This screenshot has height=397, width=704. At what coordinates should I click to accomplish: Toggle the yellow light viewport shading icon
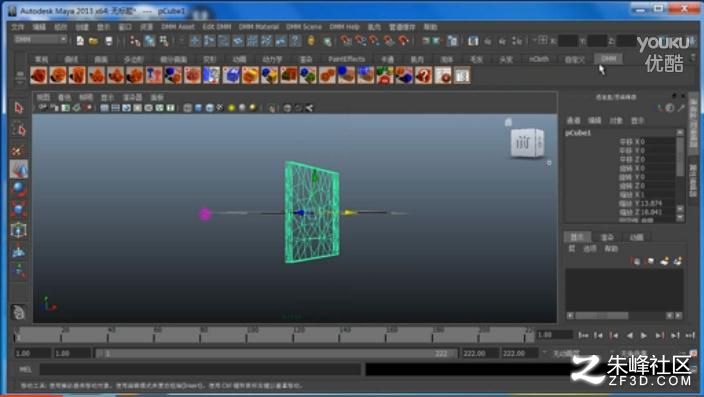point(232,108)
